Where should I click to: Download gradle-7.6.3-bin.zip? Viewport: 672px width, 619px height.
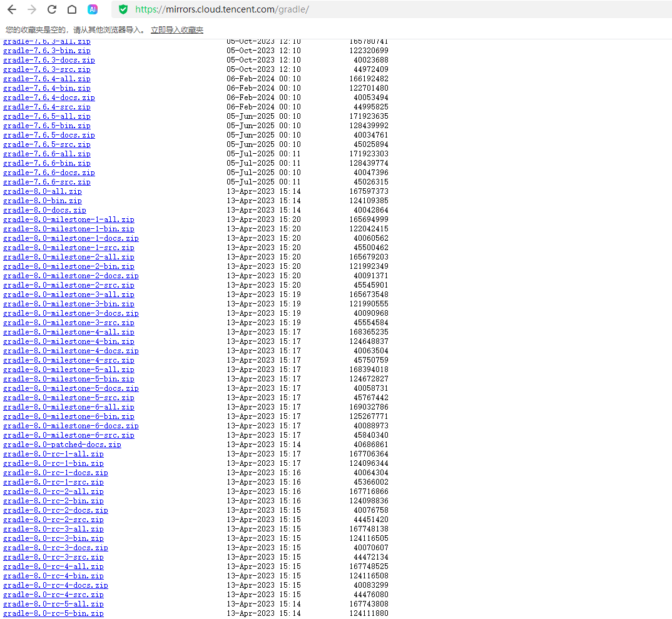(x=47, y=51)
